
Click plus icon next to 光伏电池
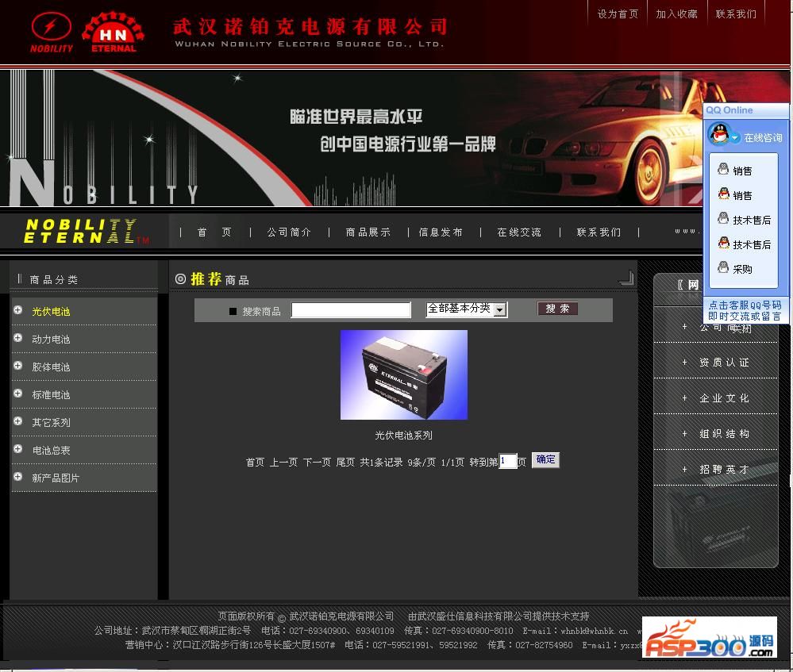click(18, 310)
